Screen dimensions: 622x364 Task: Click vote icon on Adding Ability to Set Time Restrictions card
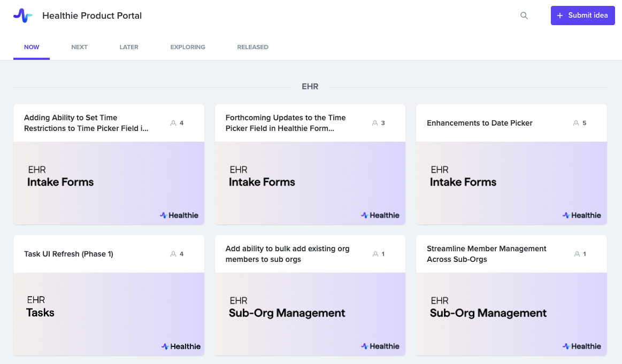pyautogui.click(x=173, y=123)
